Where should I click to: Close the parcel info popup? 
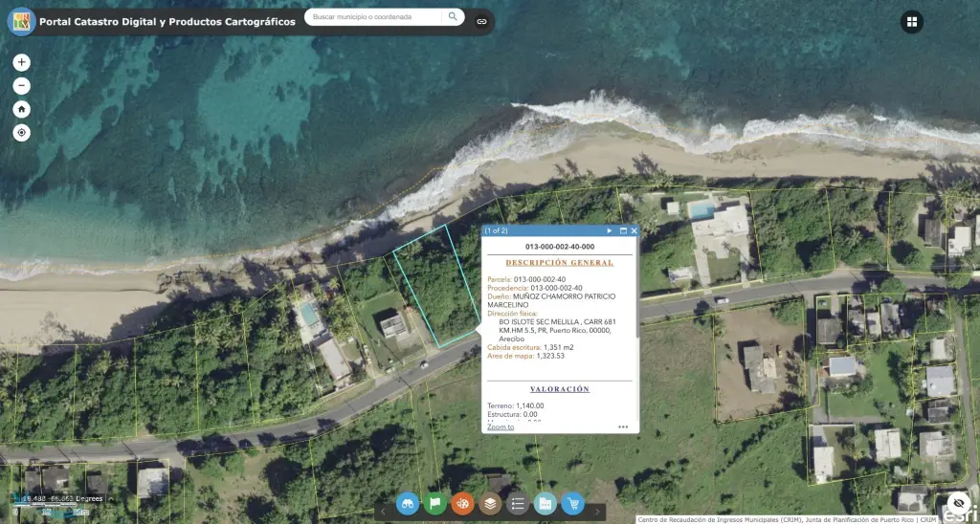pos(634,230)
